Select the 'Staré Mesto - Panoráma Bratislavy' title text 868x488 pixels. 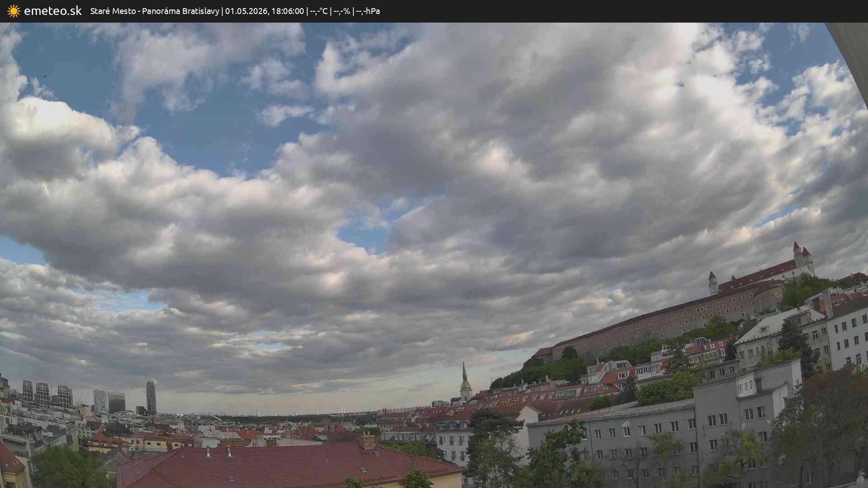pos(155,11)
